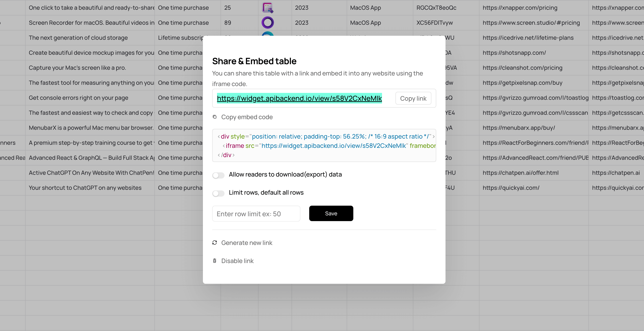The width and height of the screenshot is (644, 331).
Task: Click One time purchase in Screen Recorder row
Action: (x=187, y=23)
